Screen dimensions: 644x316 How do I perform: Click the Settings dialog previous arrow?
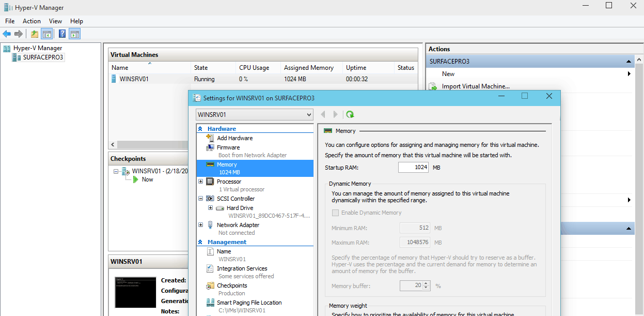[323, 114]
